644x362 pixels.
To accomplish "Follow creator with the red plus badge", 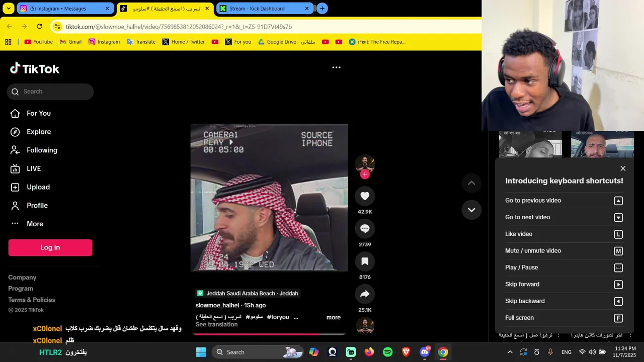I will tap(365, 174).
